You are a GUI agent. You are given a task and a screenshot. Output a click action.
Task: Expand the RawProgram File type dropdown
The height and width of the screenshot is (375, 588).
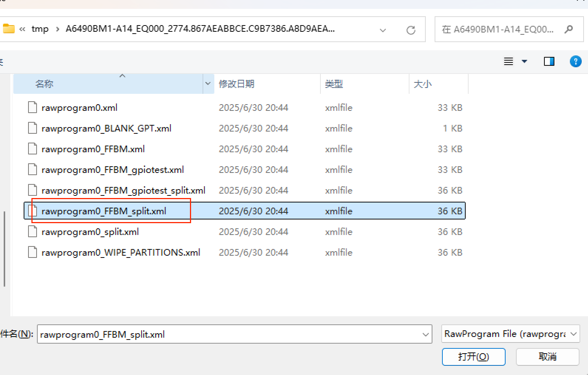(574, 334)
